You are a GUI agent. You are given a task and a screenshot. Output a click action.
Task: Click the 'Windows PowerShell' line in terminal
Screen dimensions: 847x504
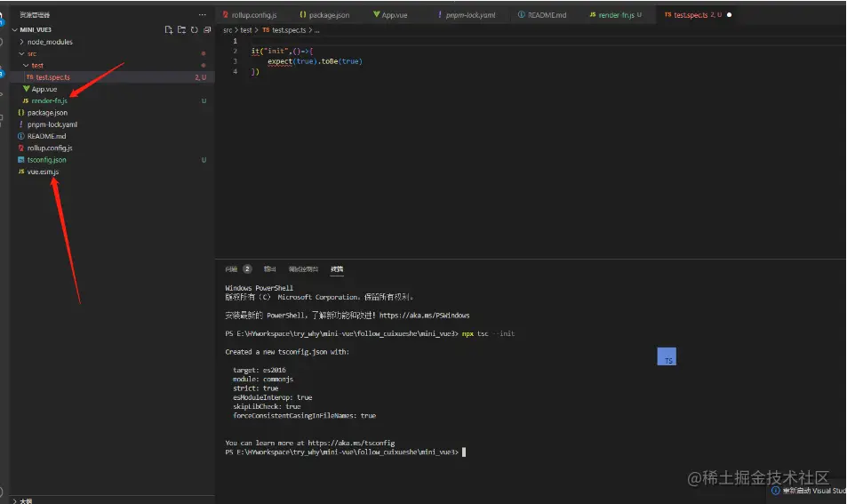click(259, 289)
